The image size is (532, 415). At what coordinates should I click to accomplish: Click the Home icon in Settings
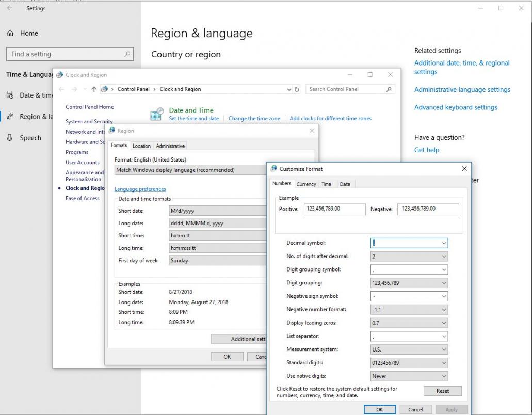coord(10,33)
